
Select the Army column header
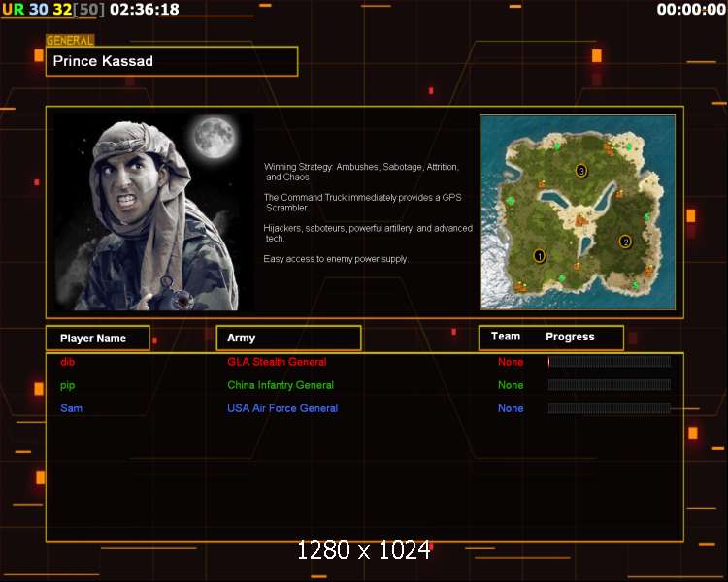(288, 338)
